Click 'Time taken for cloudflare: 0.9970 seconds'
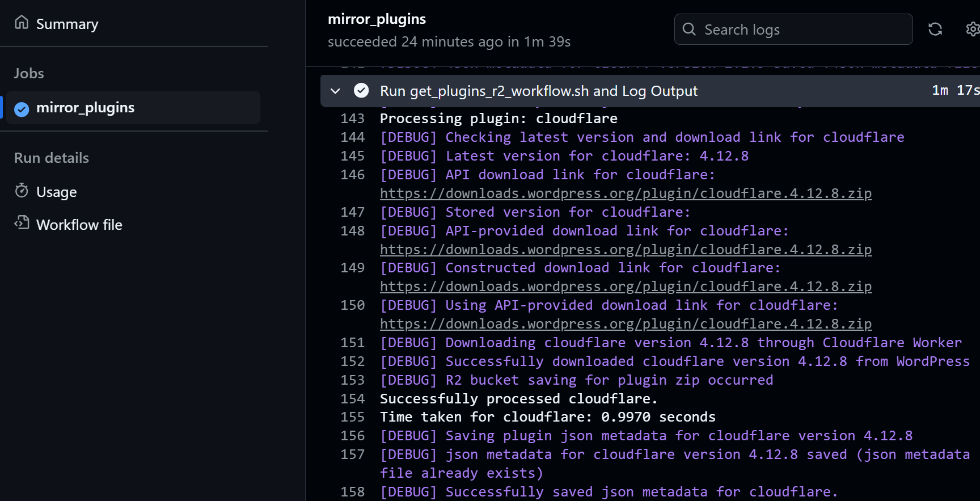The height and width of the screenshot is (501, 980). [548, 417]
